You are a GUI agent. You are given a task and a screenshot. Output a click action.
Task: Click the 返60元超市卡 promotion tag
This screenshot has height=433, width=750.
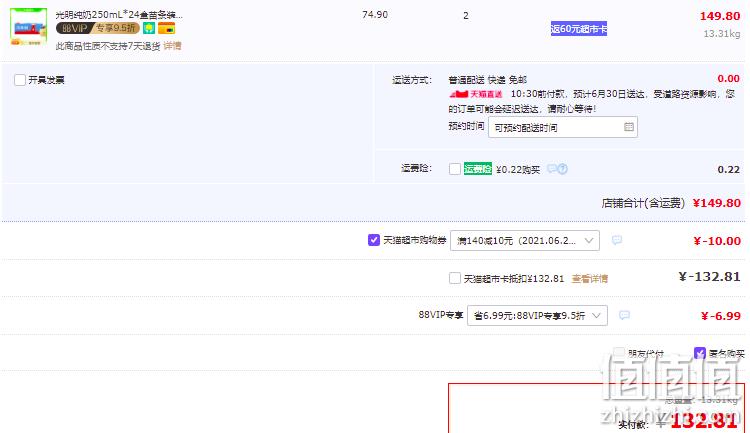pos(579,29)
